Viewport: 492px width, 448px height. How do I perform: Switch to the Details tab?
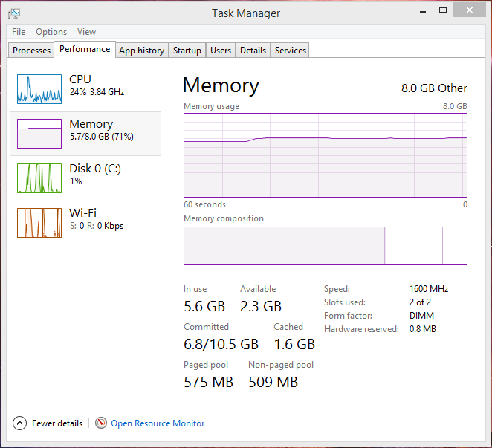tap(253, 51)
